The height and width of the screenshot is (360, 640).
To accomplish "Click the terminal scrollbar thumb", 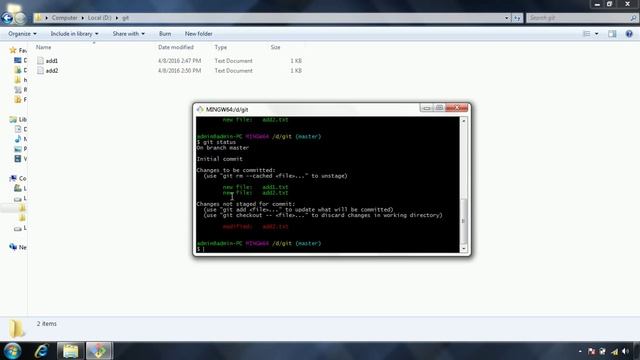I will coord(463,221).
